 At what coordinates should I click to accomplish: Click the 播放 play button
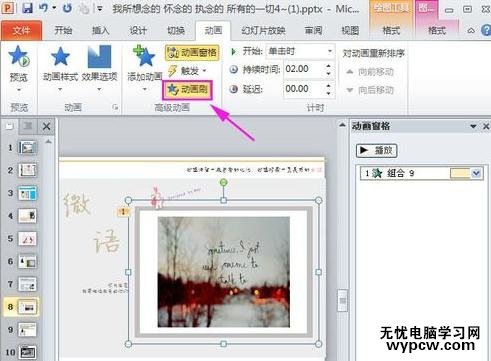coord(377,151)
